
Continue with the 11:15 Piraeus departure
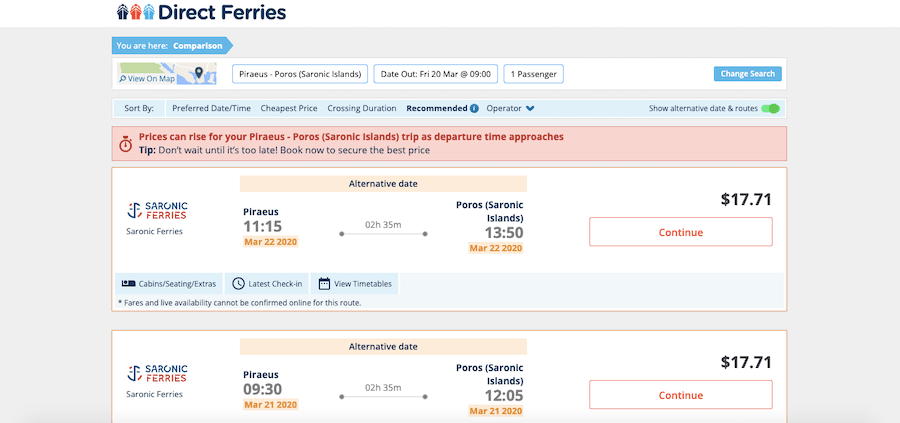(681, 232)
